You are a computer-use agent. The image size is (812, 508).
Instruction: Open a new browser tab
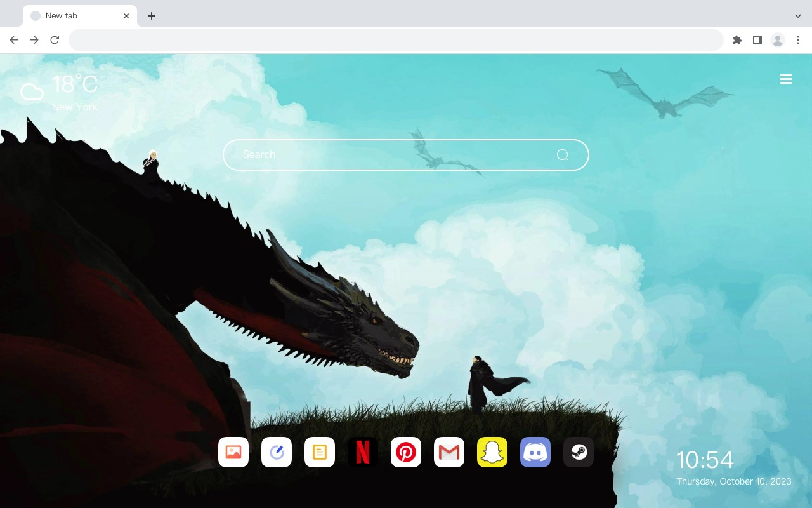tap(151, 16)
